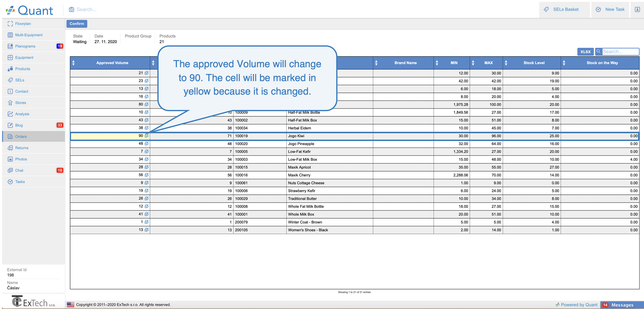Edit approved volume in the Jogo Kiwi row
Viewport: 644px width, 309px height.
click(x=147, y=135)
